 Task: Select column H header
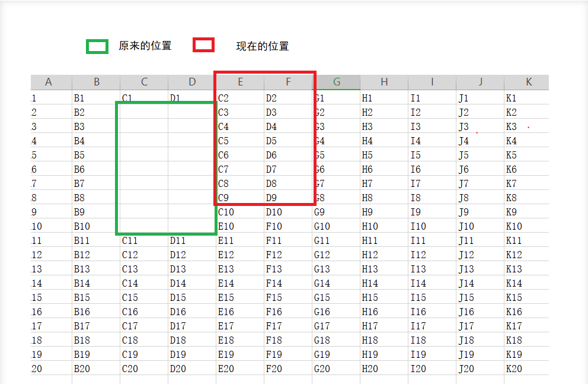pos(384,82)
